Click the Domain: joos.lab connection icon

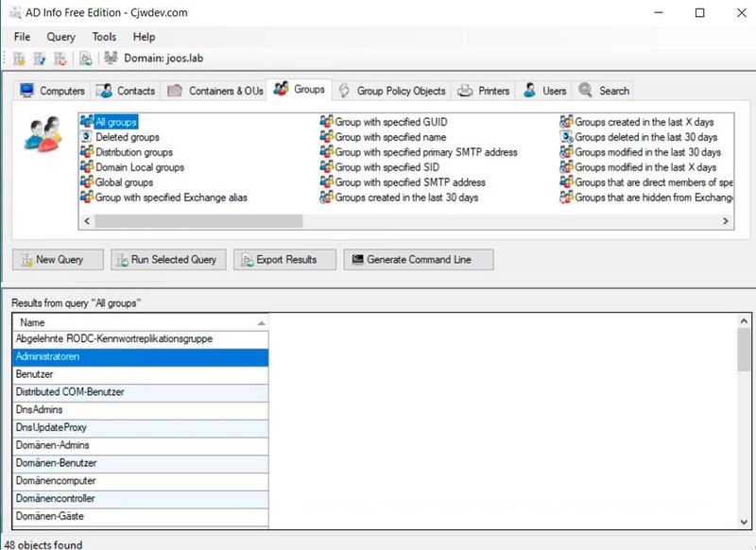click(112, 58)
